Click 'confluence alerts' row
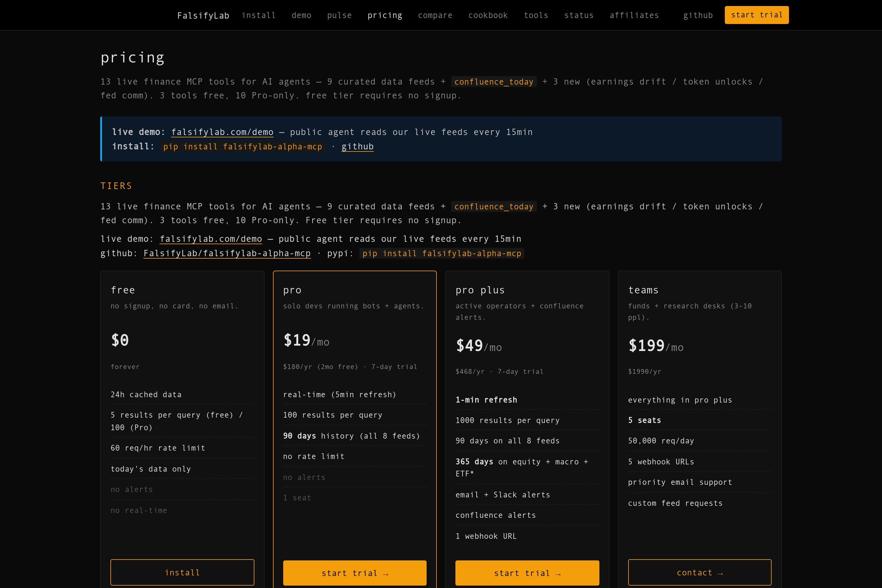The image size is (882, 588). pyautogui.click(x=527, y=515)
